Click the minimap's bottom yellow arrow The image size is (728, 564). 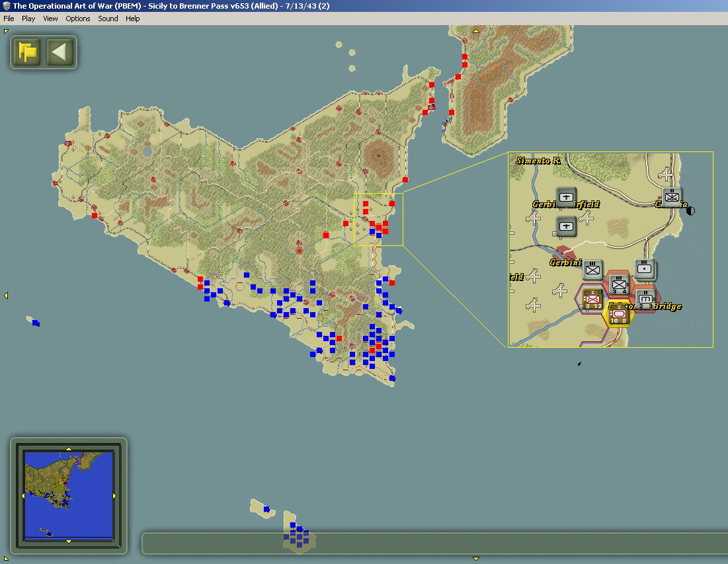tap(69, 542)
